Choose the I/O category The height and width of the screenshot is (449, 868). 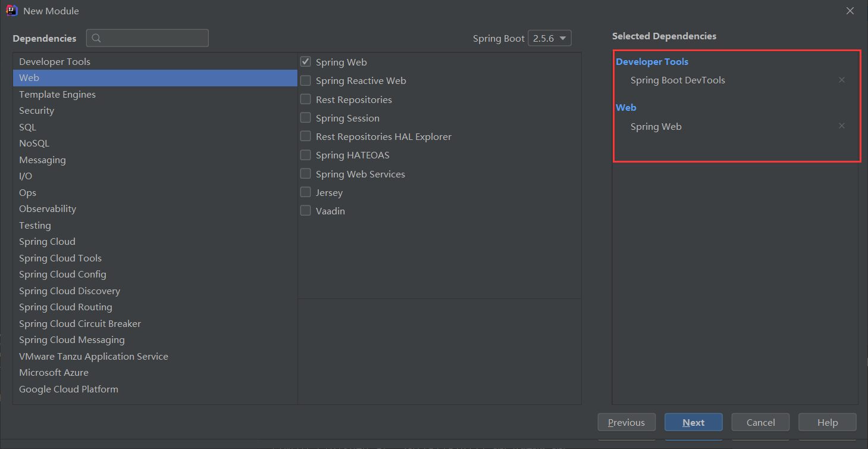pyautogui.click(x=155, y=176)
